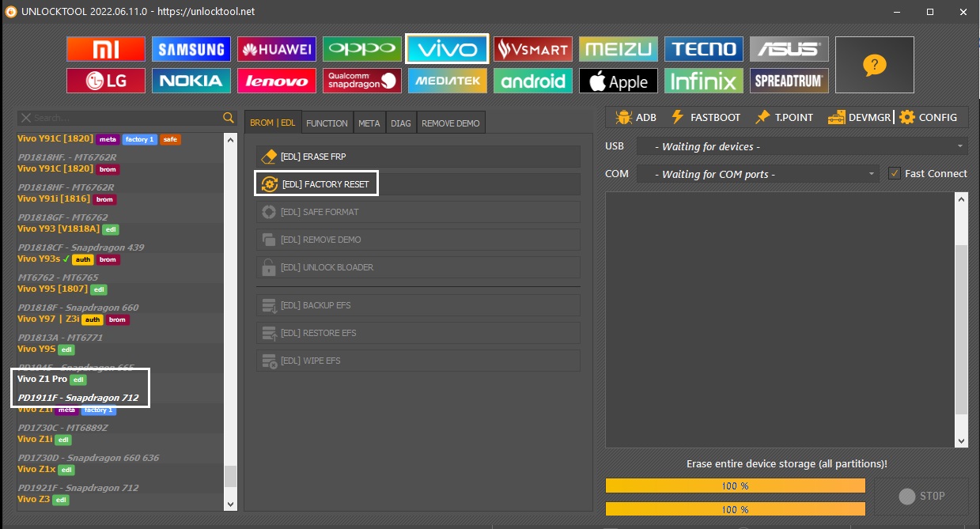Screen dimensions: 980x529
Task: Click the device list scroll up arrow
Action: click(230, 139)
